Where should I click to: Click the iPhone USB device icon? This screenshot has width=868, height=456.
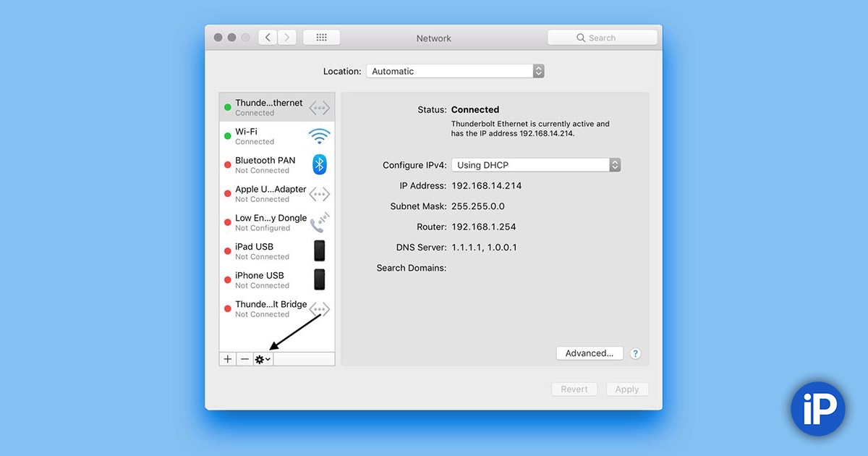click(319, 280)
